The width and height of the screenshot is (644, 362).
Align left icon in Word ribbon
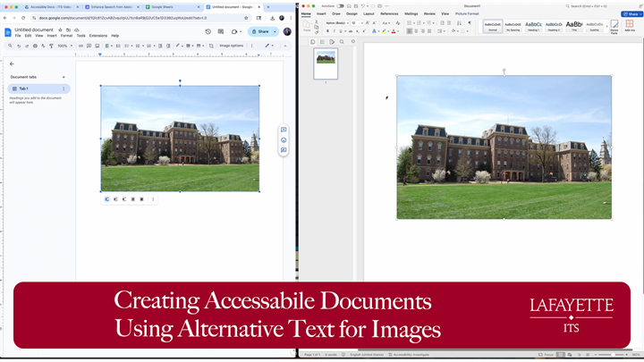pos(410,31)
